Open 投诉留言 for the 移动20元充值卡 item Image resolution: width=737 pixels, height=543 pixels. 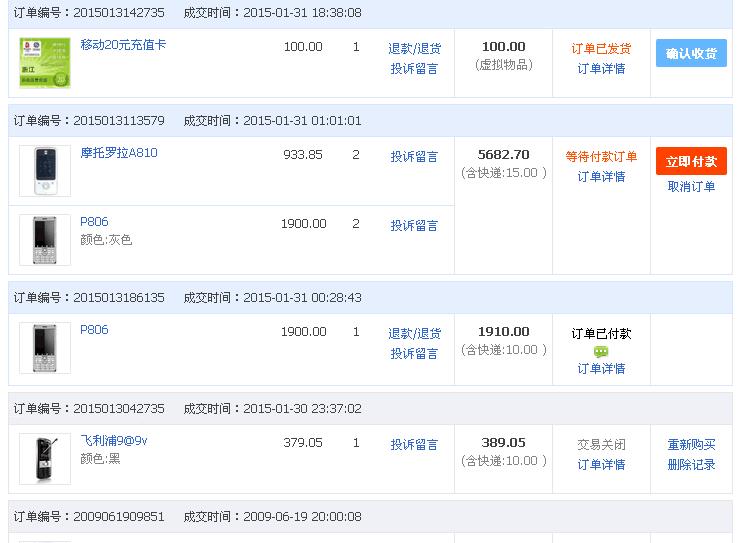(414, 69)
